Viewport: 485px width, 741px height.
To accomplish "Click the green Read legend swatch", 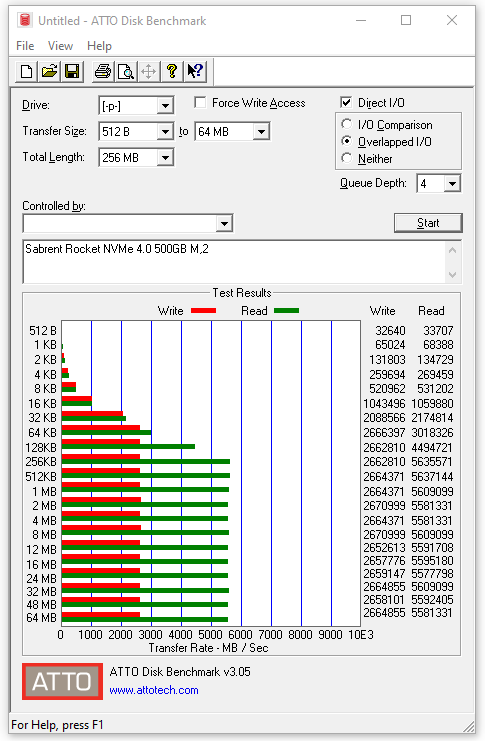I will pyautogui.click(x=286, y=310).
